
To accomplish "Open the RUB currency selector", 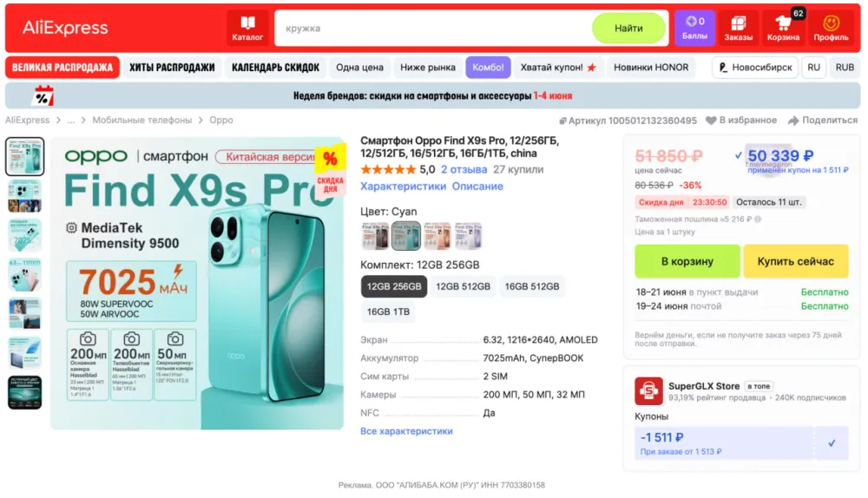I will (x=845, y=68).
